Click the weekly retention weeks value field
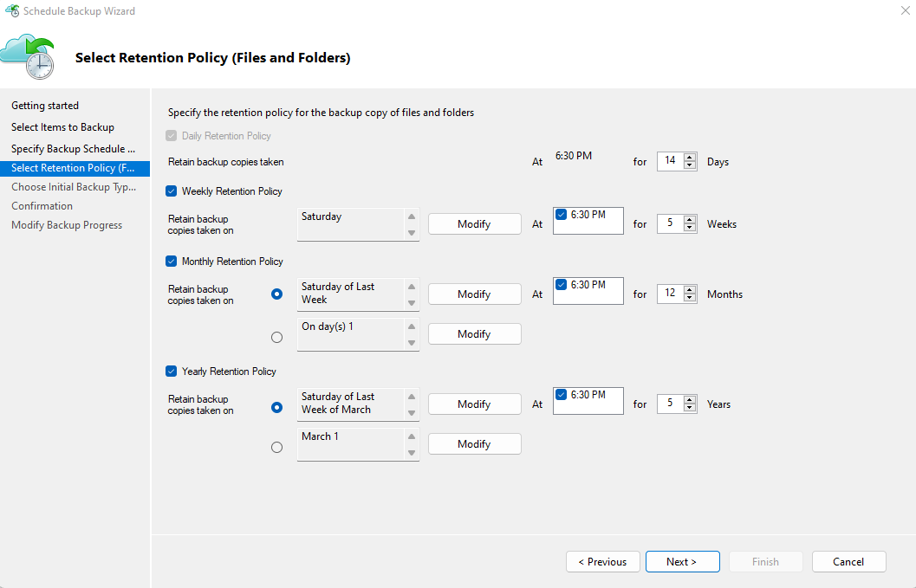916x588 pixels. point(670,223)
